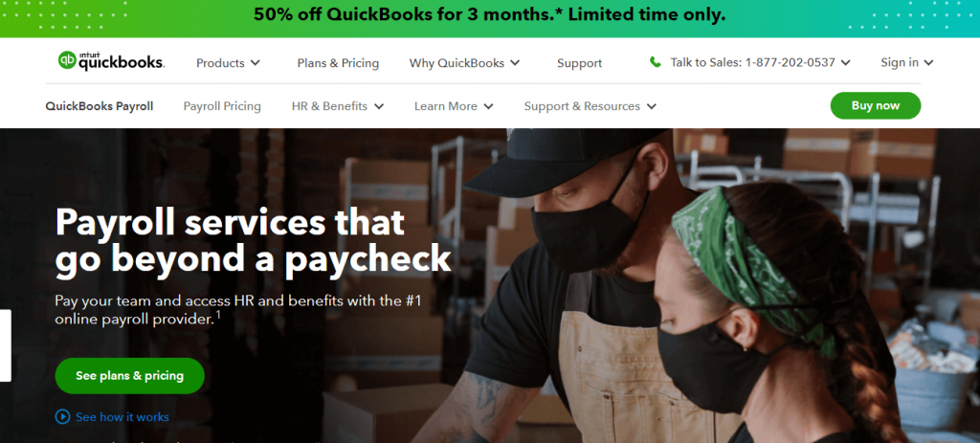Viewport: 980px width, 443px height.
Task: Click the footnote 1 superscript after provider
Action: pos(218,315)
